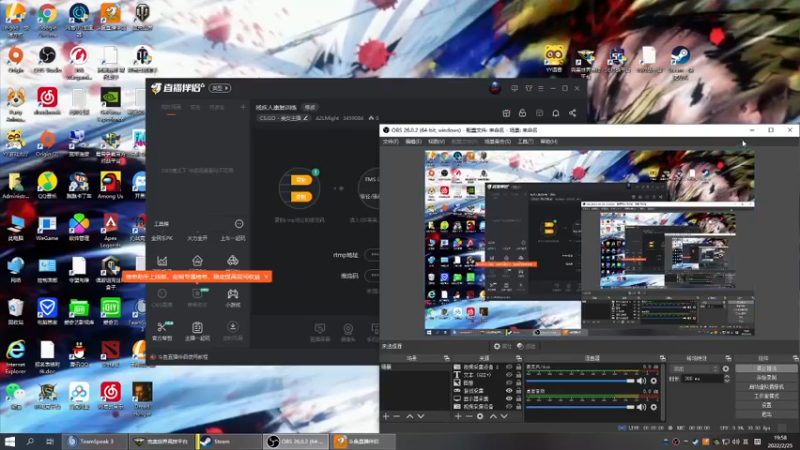Click lock icon in companion app toolbar
The height and width of the screenshot is (450, 800).
tap(522, 113)
